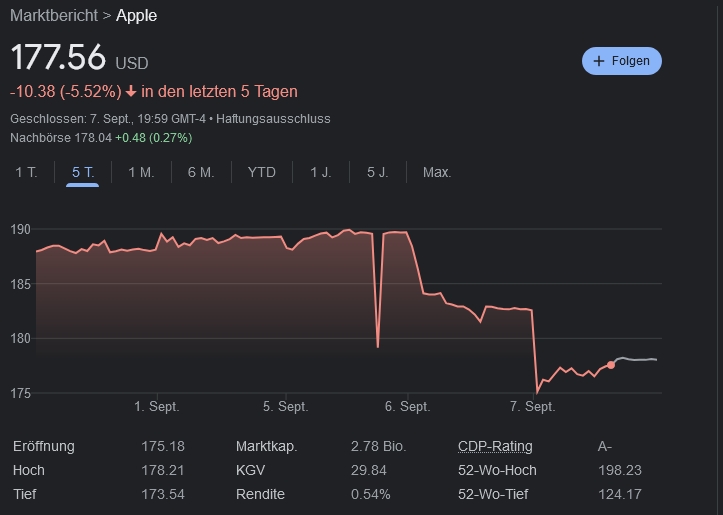Click the 177.56 price value

click(58, 57)
